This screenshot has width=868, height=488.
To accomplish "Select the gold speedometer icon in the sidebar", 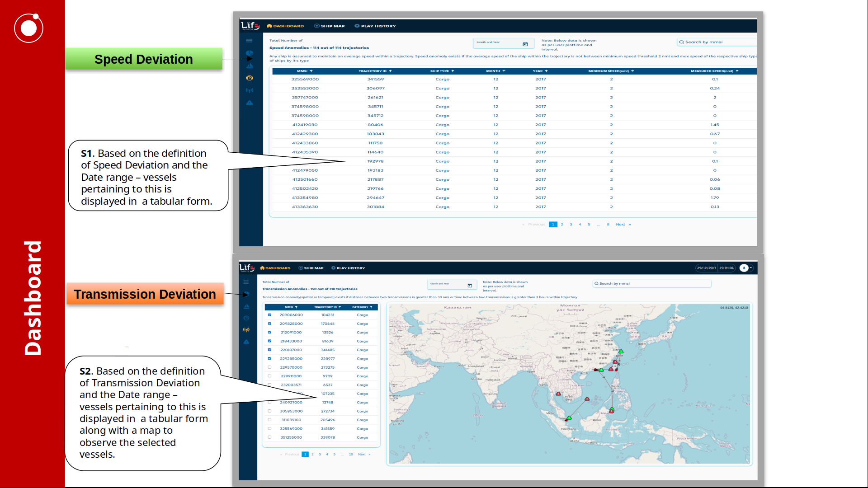I will click(250, 78).
